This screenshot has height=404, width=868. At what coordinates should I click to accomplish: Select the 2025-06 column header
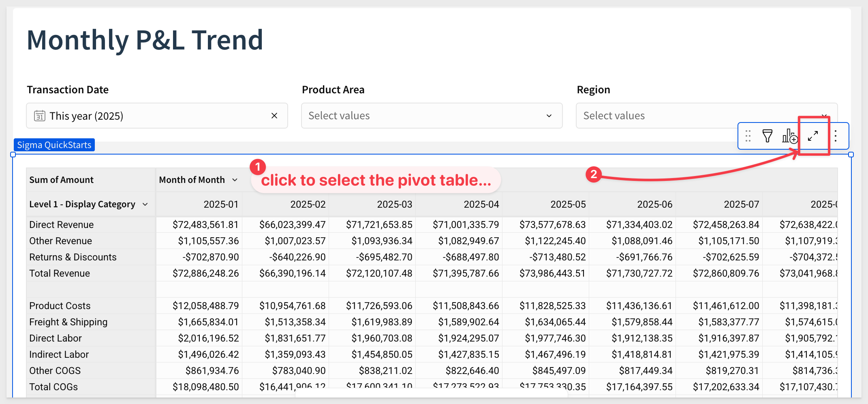click(x=633, y=204)
